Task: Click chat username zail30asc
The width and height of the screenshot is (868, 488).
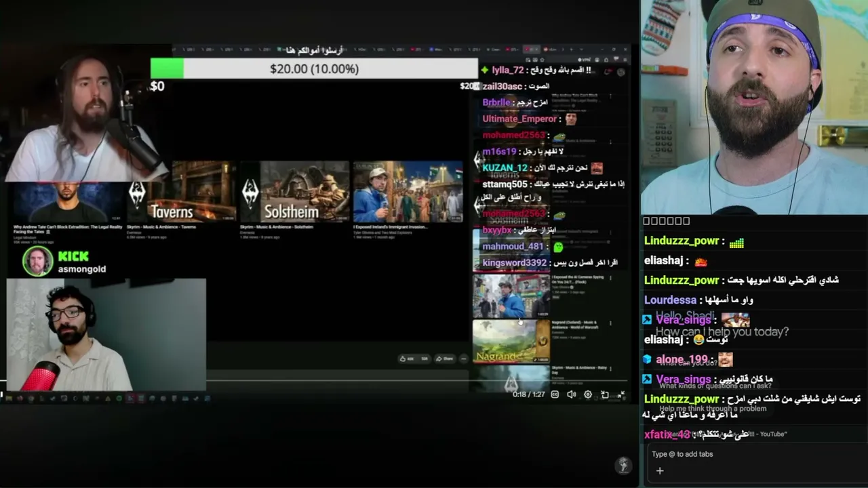Action: (502, 86)
